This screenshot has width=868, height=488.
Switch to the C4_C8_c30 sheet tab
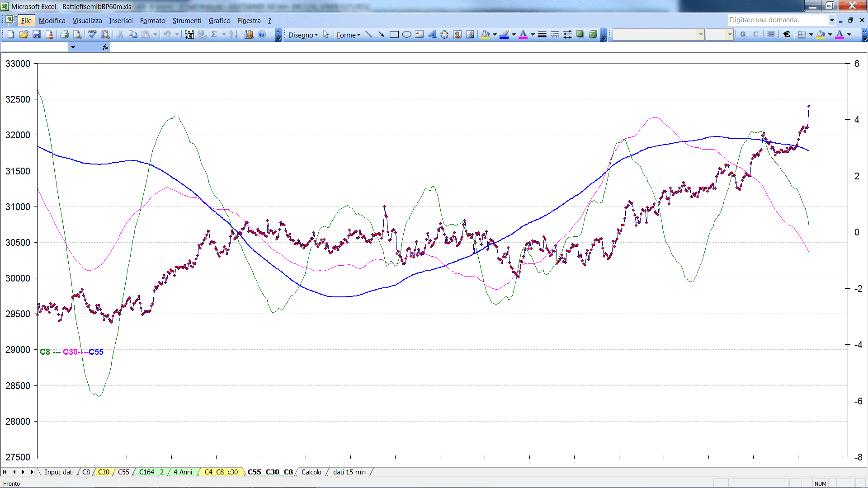tap(221, 472)
